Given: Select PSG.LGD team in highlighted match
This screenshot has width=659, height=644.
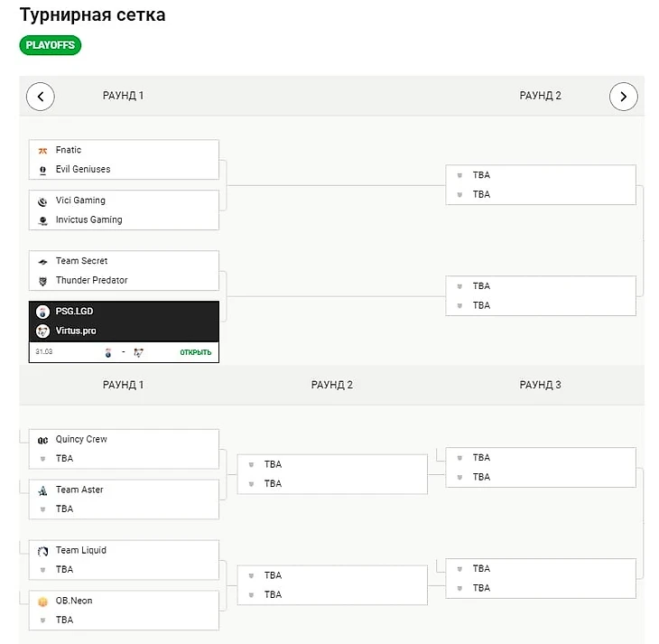Looking at the screenshot, I should click(75, 311).
